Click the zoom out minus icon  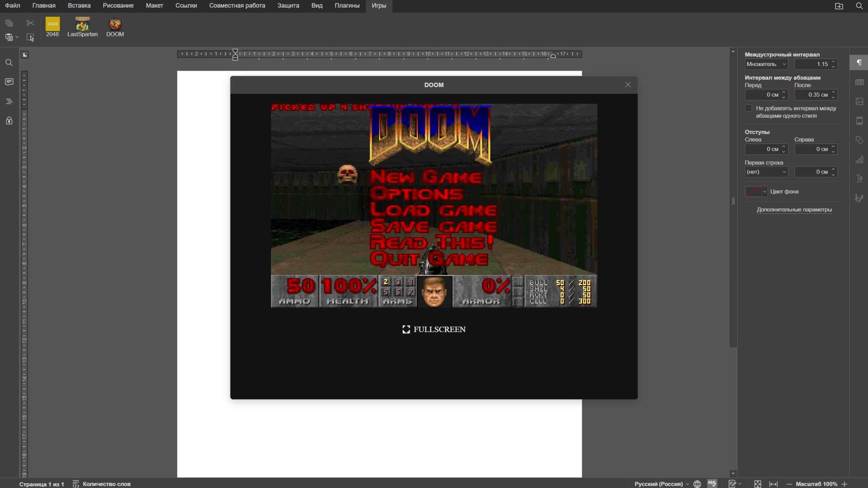789,484
